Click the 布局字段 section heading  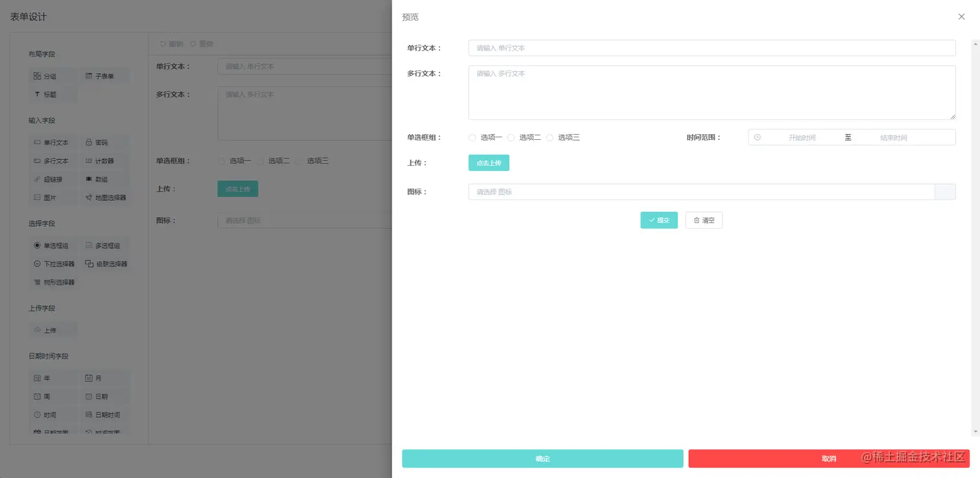(41, 54)
